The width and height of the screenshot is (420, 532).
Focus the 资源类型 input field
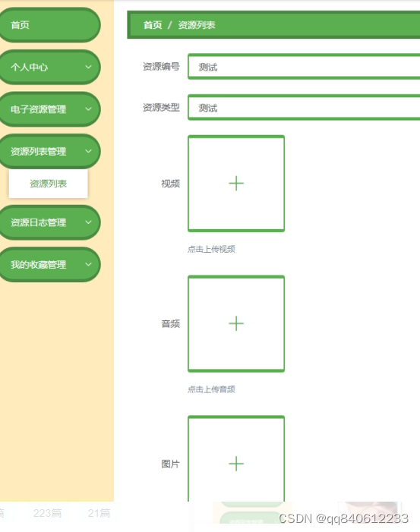(304, 107)
